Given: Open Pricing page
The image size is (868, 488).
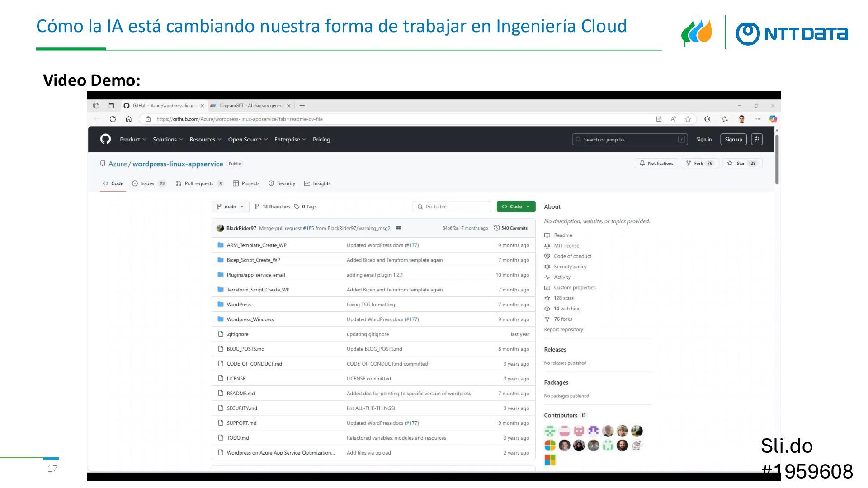Looking at the screenshot, I should (x=321, y=140).
